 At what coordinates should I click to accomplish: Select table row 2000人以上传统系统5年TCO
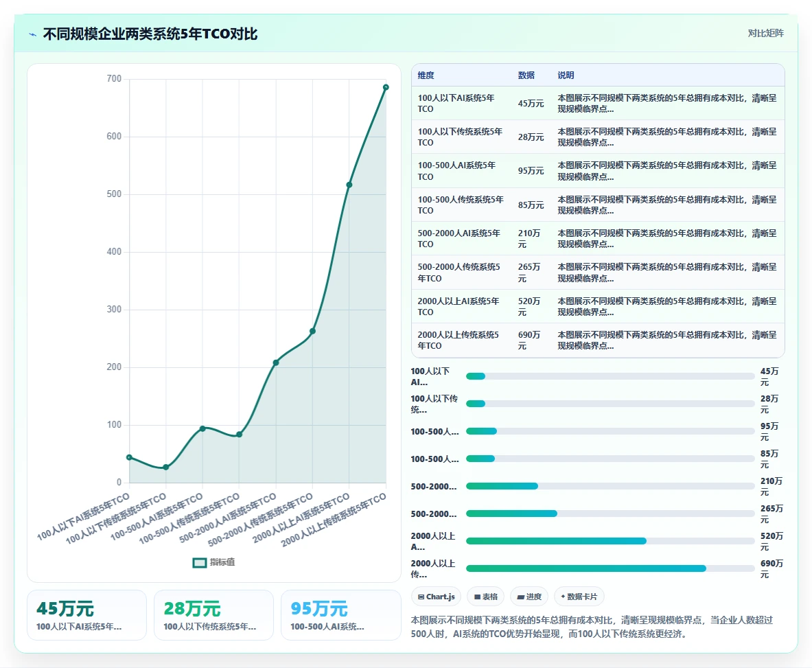(598, 340)
